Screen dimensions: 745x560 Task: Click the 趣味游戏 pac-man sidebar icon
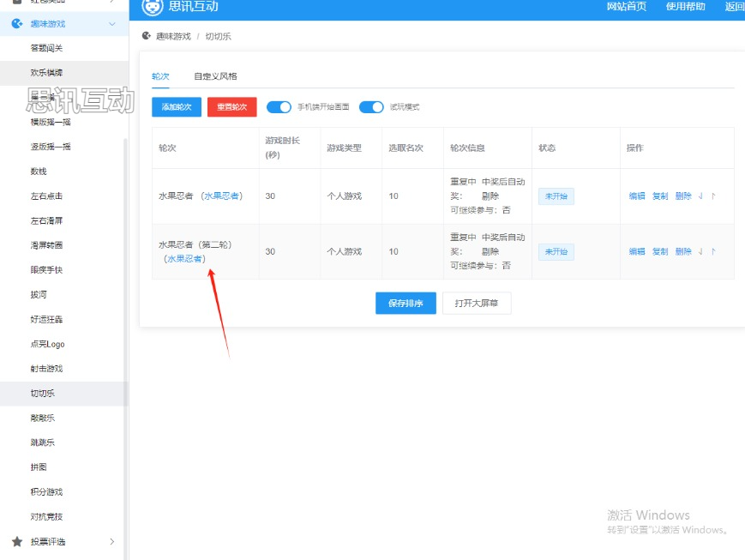pos(17,23)
